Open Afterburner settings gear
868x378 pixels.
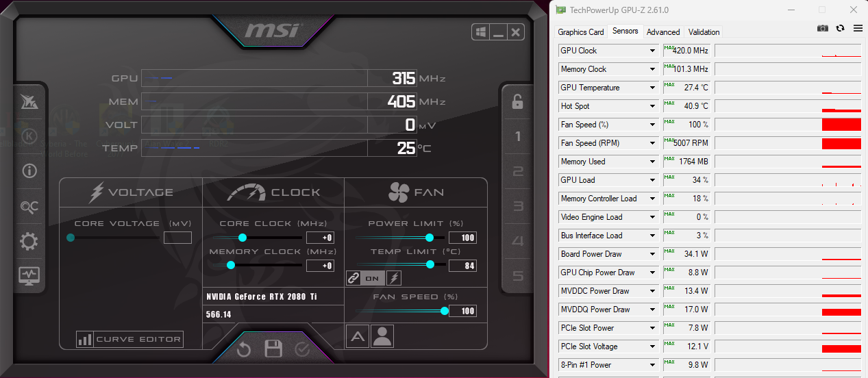click(x=29, y=241)
